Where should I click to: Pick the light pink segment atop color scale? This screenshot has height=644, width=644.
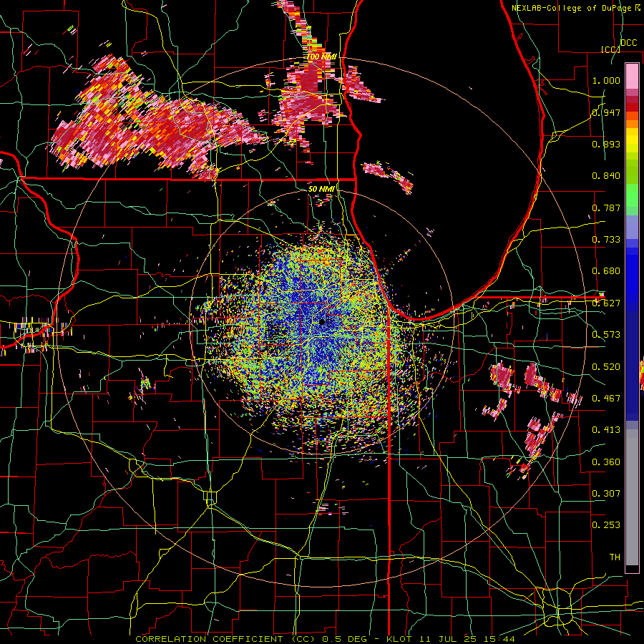632,77
